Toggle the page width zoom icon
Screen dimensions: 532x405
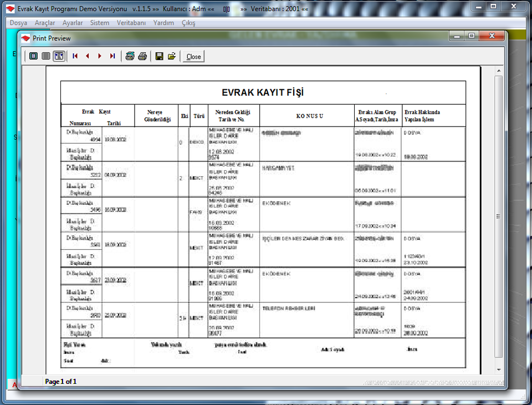tap(59, 56)
